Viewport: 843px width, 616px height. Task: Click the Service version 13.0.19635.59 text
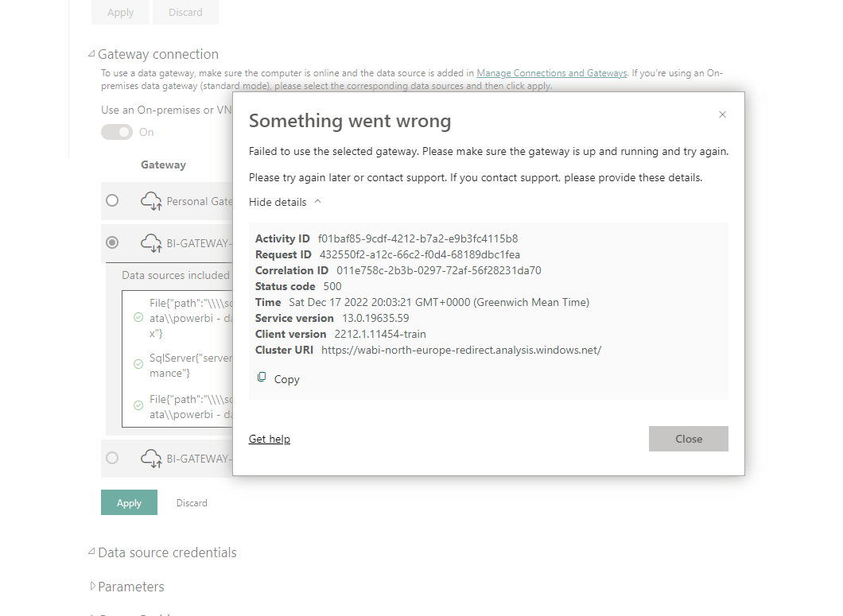tap(375, 318)
